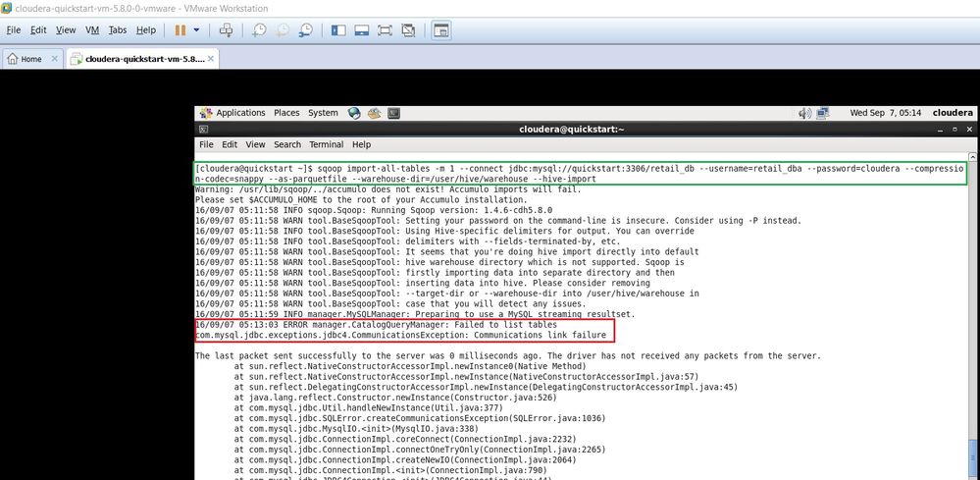Open VMware File menu
The width and height of the screenshot is (980, 480).
(x=13, y=30)
